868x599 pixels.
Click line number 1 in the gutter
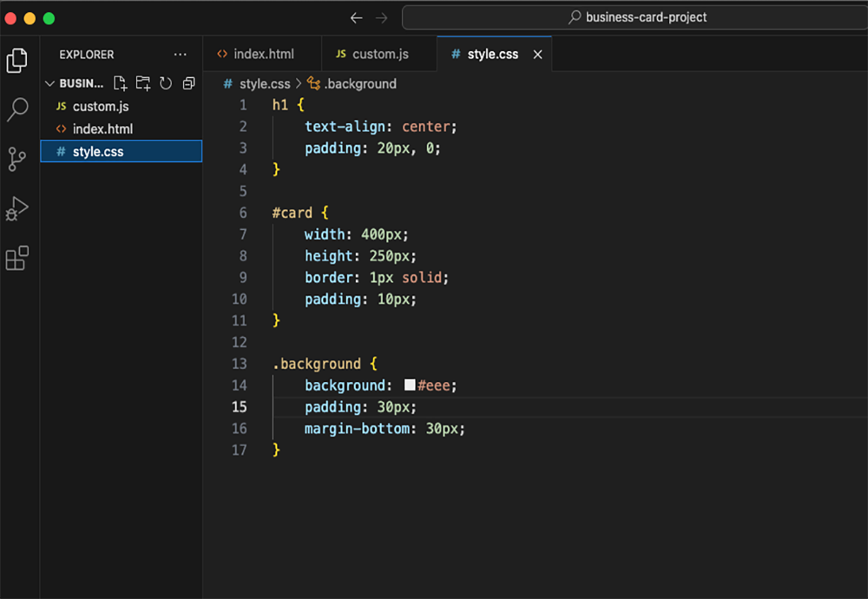point(243,105)
